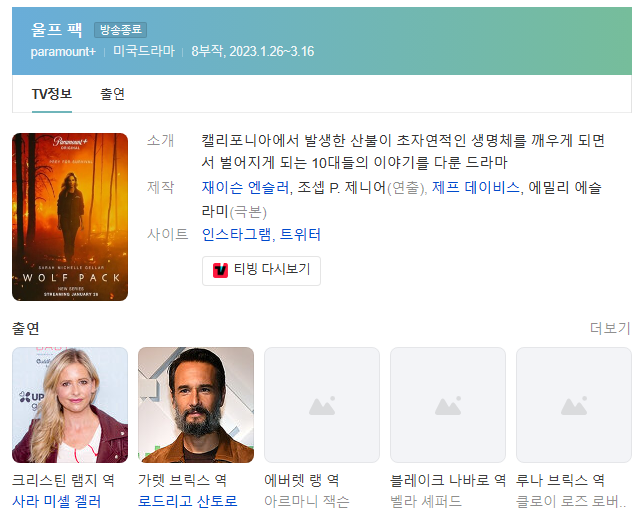Select the TV정보 tab
The height and width of the screenshot is (521, 641).
tap(52, 94)
